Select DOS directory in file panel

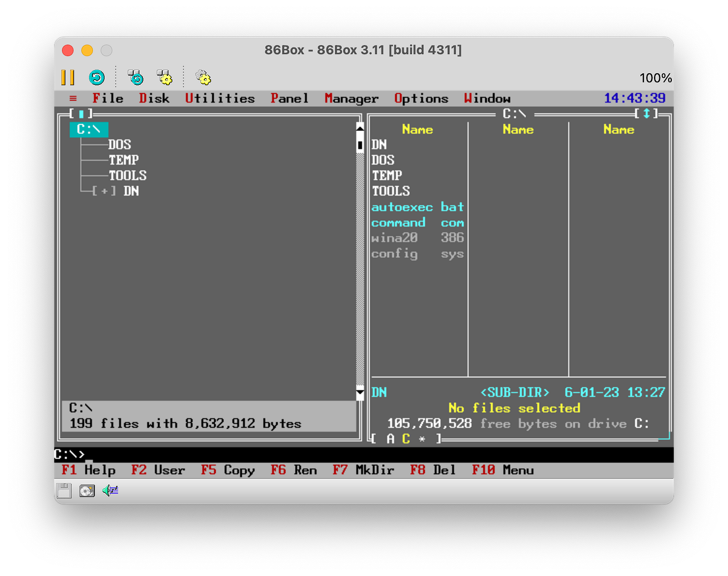pyautogui.click(x=383, y=160)
